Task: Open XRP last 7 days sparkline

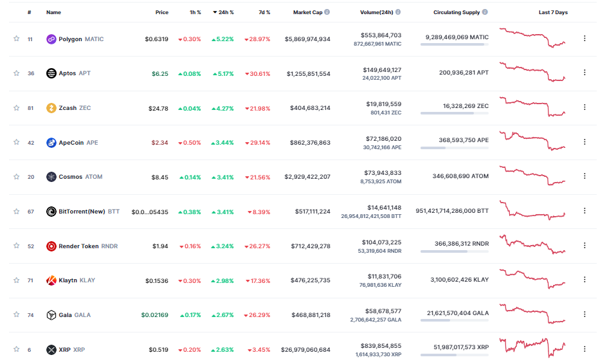Action: point(532,347)
